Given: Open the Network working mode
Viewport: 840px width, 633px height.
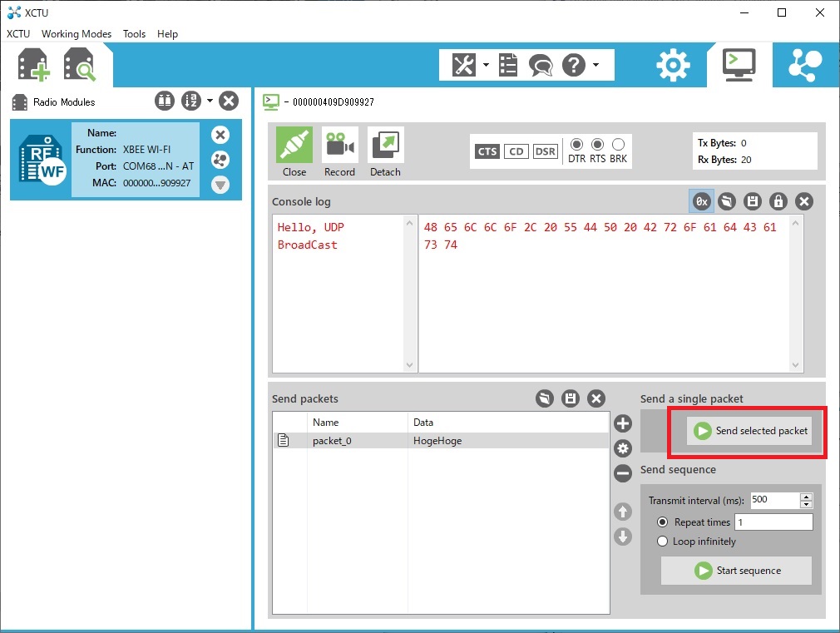Looking at the screenshot, I should [805, 65].
